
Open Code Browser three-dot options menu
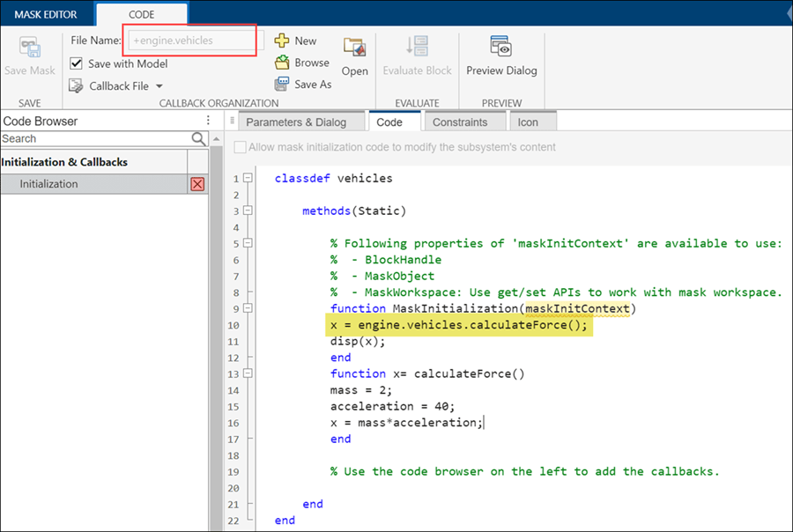[208, 121]
